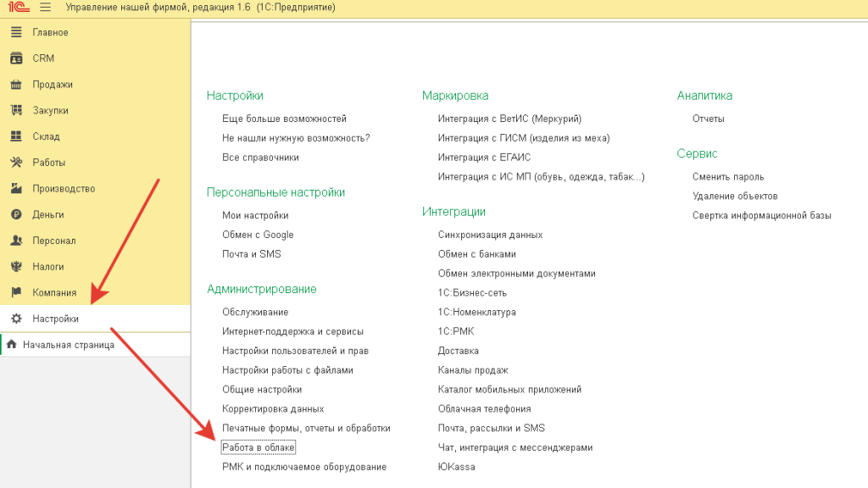The image size is (868, 488).
Task: Open 1С:Номенклатура
Action: pyautogui.click(x=476, y=312)
